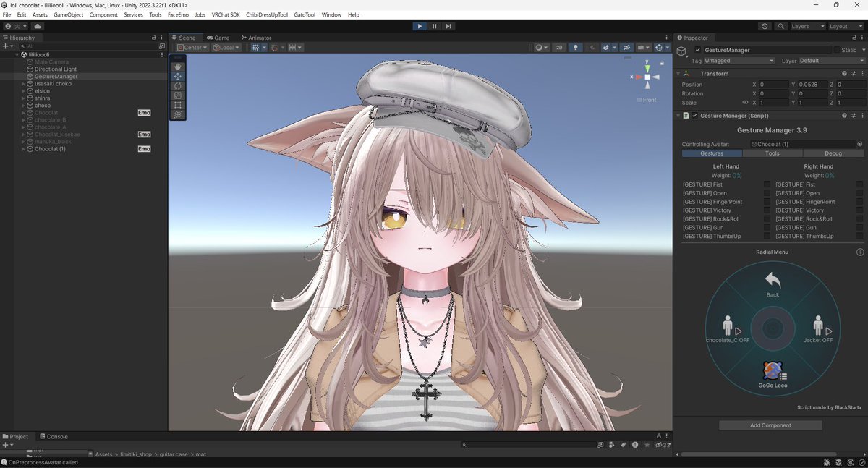Switch to the Console tab

click(54, 436)
